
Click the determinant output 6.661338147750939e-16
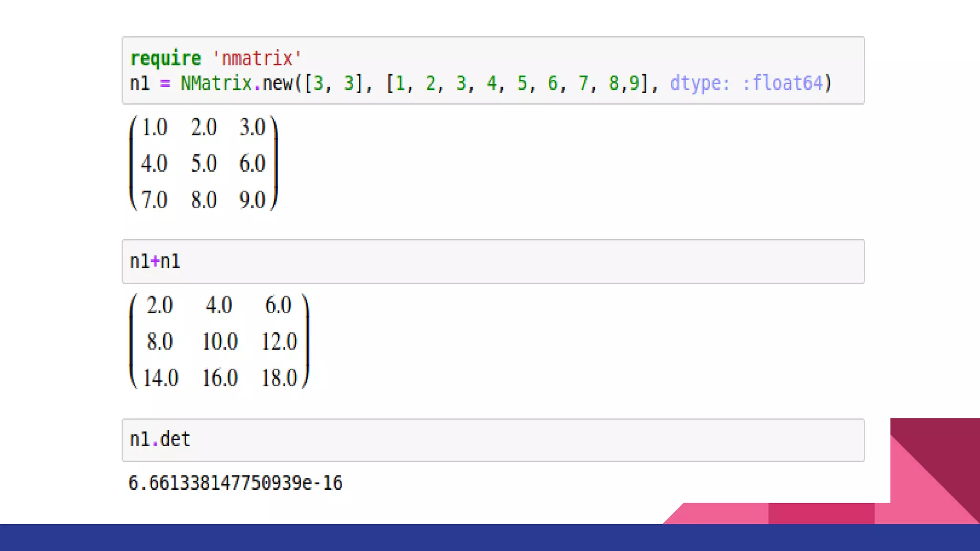(235, 483)
